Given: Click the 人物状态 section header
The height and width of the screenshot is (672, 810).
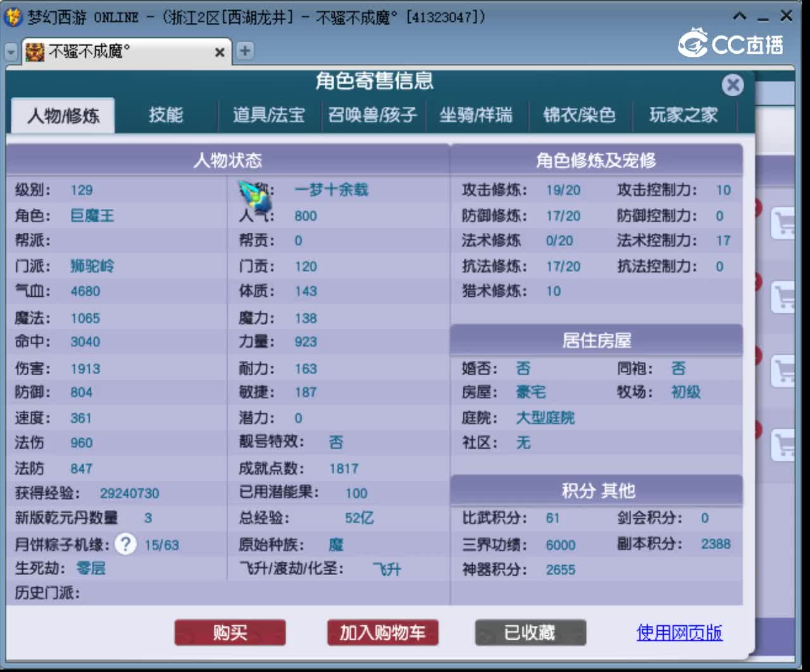Looking at the screenshot, I should (x=228, y=160).
